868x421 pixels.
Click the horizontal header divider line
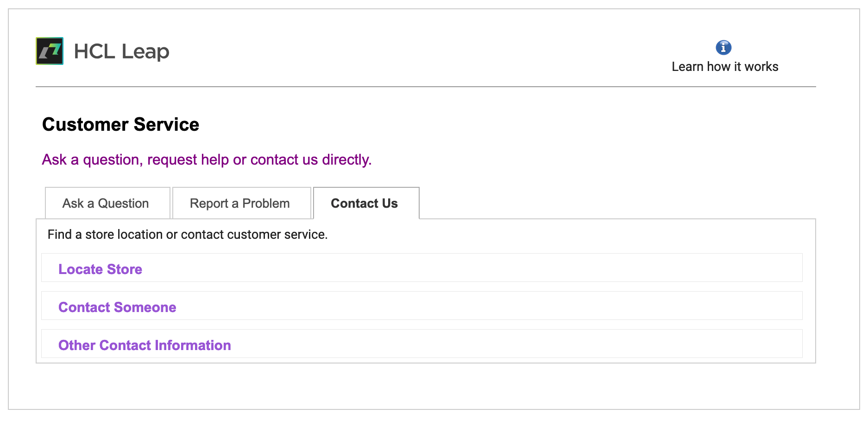click(x=426, y=87)
